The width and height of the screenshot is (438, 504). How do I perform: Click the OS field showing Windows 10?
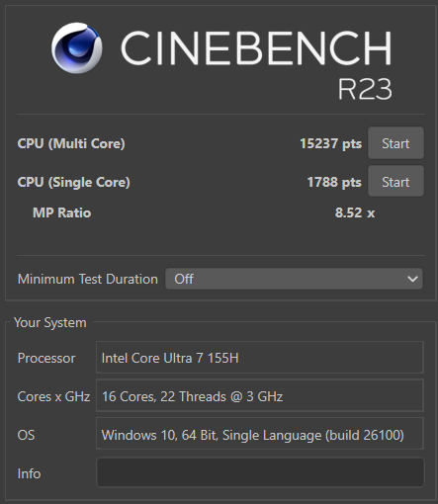(x=260, y=434)
